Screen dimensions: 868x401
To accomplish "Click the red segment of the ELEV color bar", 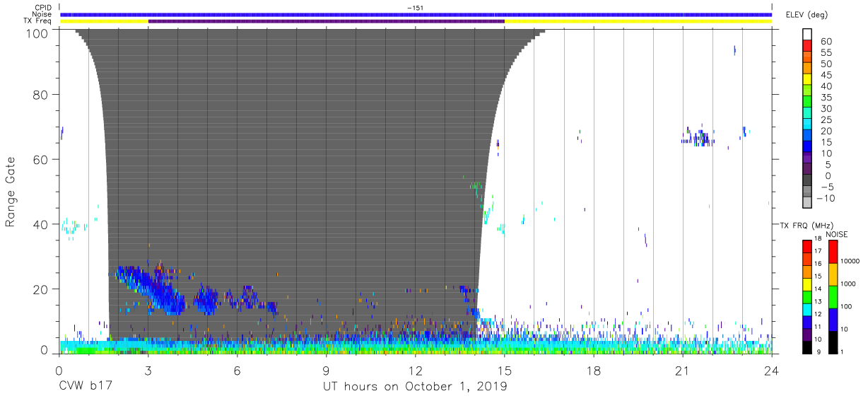I will (x=807, y=45).
